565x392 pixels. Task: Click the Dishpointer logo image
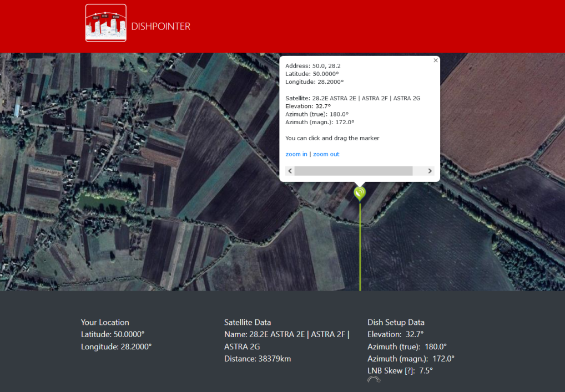pos(105,23)
